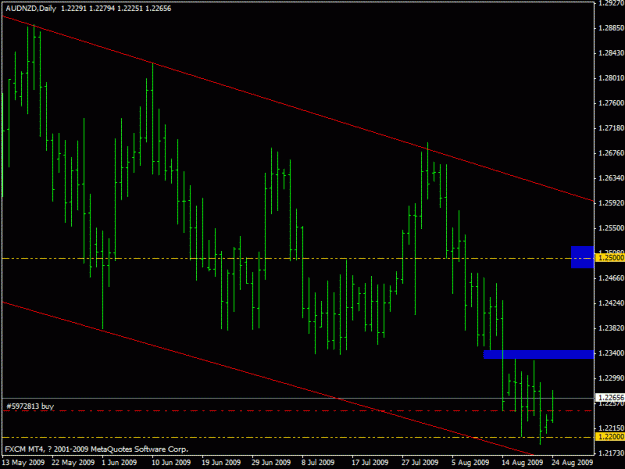Click the AUDNZD,Daily chart title
Image resolution: width=625 pixels, height=469 pixels.
31,8
